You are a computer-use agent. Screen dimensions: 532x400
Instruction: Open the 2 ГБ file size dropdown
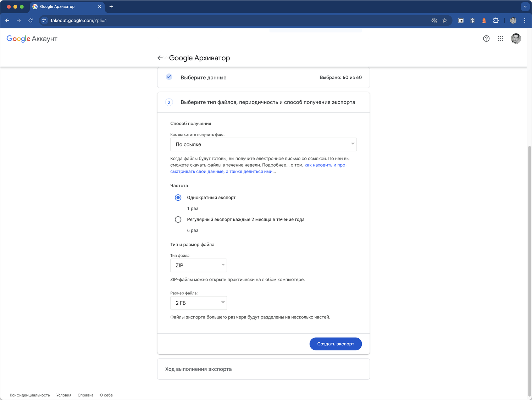[x=199, y=303]
